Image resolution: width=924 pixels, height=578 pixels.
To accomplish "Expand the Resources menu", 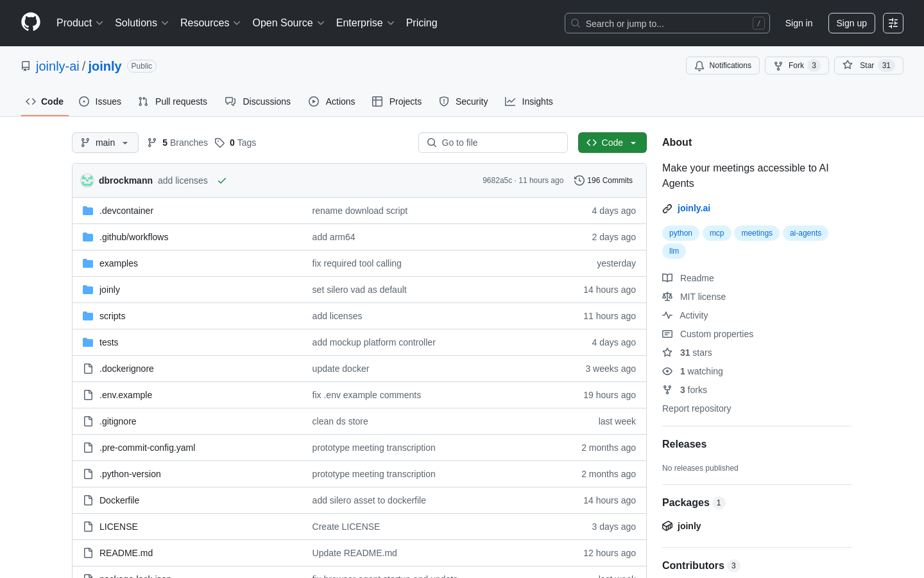I will click(210, 23).
